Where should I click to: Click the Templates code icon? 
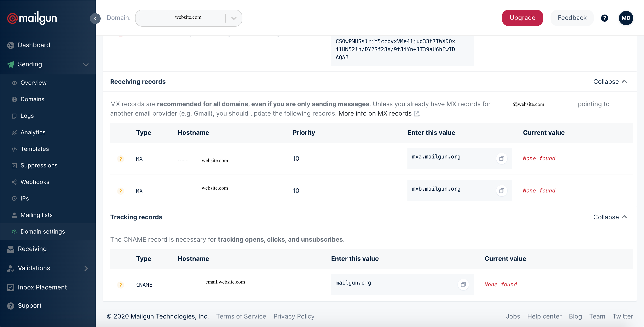[x=14, y=149]
